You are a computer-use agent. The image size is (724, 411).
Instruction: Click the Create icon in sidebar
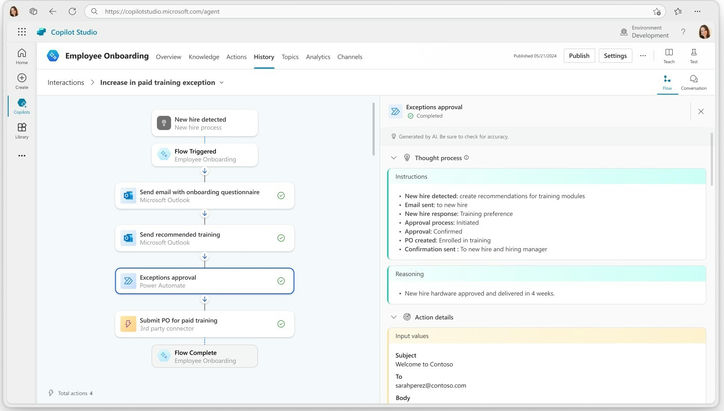22,80
